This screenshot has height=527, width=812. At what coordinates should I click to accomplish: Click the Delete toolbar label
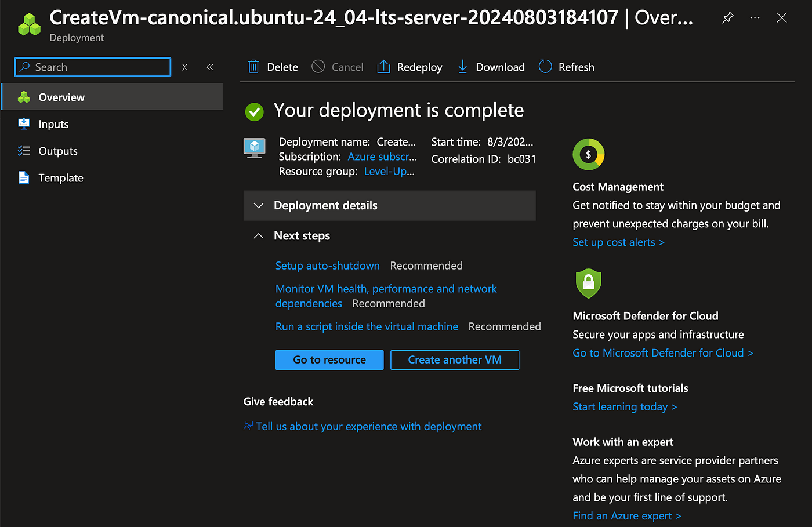pos(282,67)
